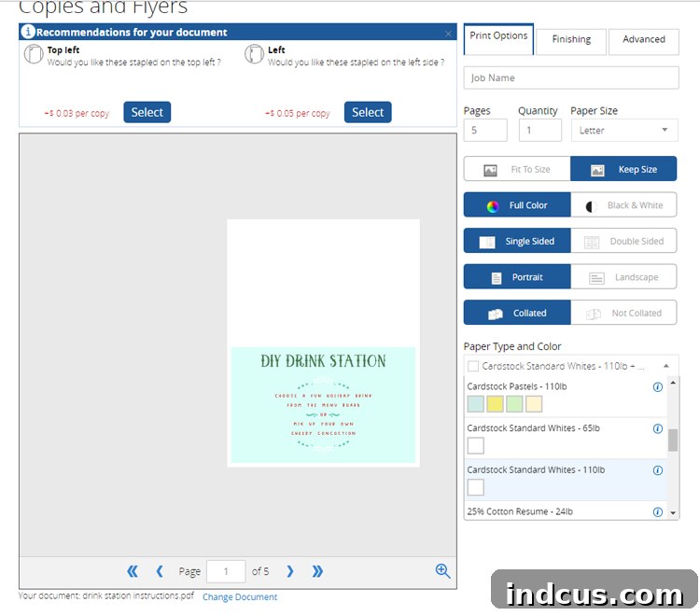Viewport: 700px width, 616px height.
Task: Click the paper list scroll down arrow
Action: point(673,513)
